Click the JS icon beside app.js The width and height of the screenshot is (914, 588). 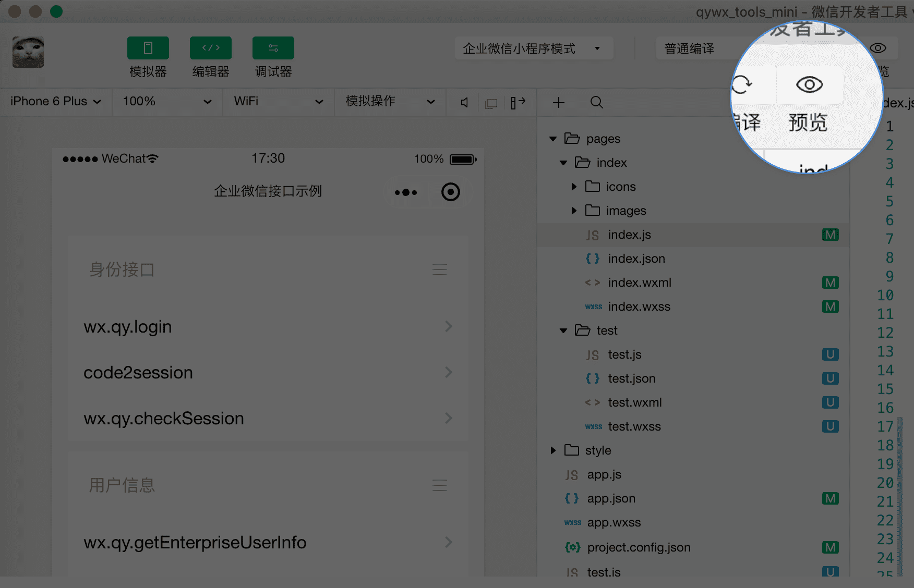pyautogui.click(x=571, y=475)
